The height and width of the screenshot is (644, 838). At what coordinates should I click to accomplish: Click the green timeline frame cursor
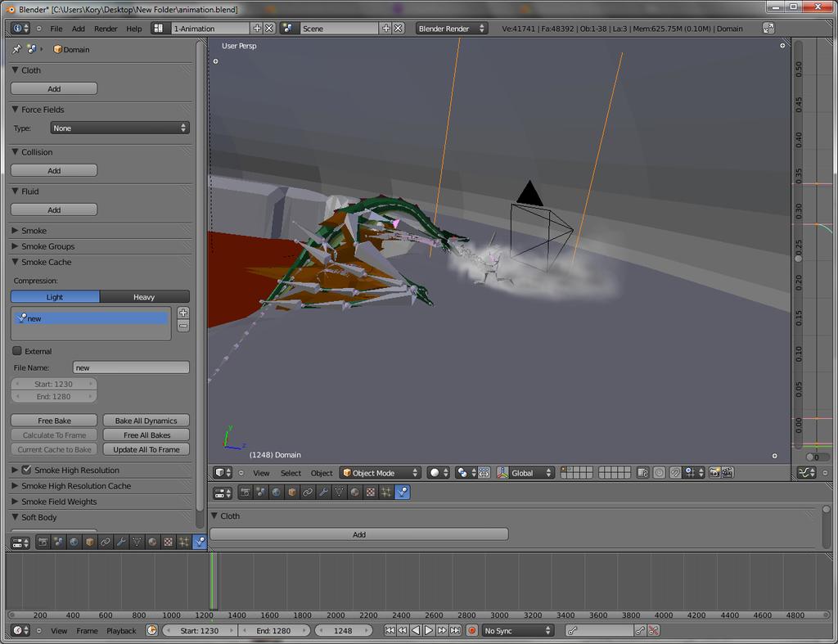click(213, 581)
